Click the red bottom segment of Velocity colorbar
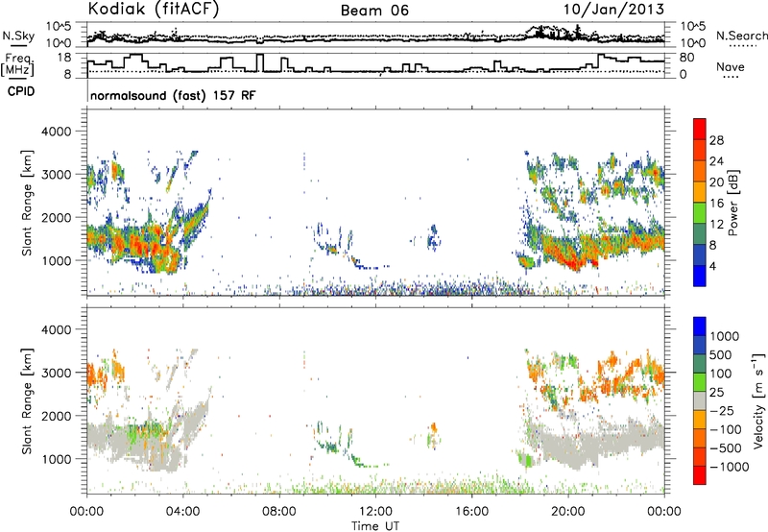This screenshot has width=768, height=532. [x=700, y=475]
